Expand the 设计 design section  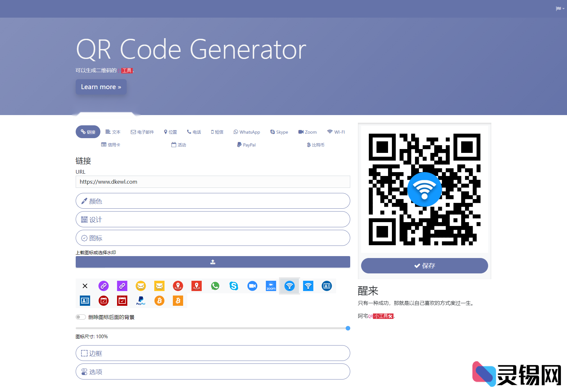point(213,220)
